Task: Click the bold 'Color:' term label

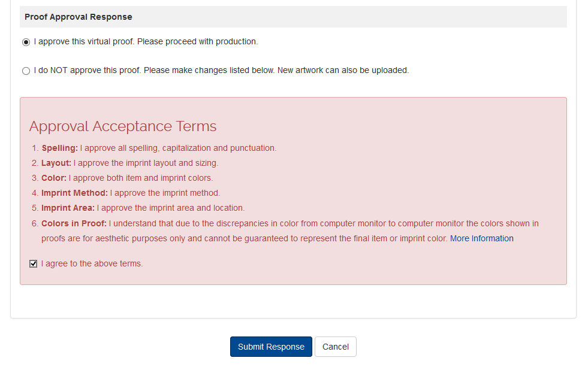Action: [x=54, y=178]
